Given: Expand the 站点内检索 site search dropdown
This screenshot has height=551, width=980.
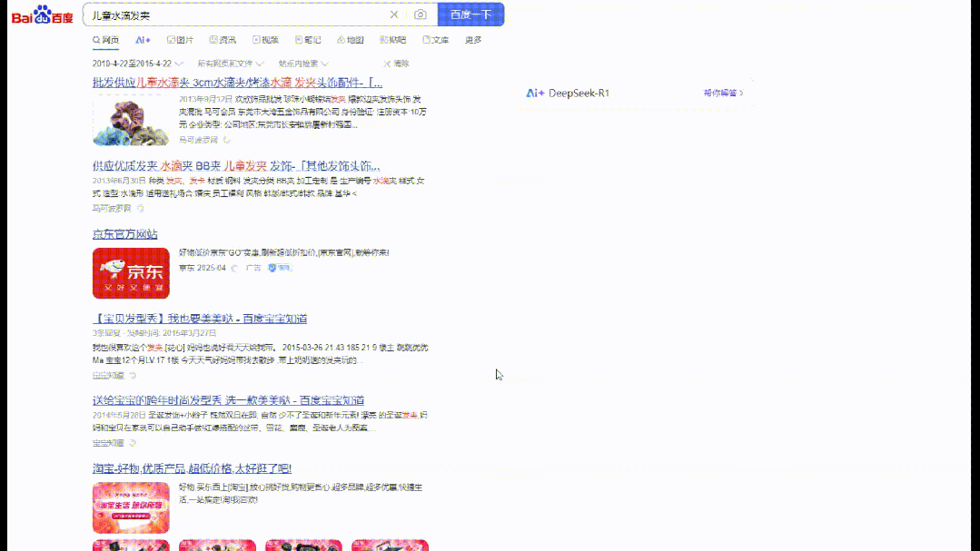Looking at the screenshot, I should (303, 64).
